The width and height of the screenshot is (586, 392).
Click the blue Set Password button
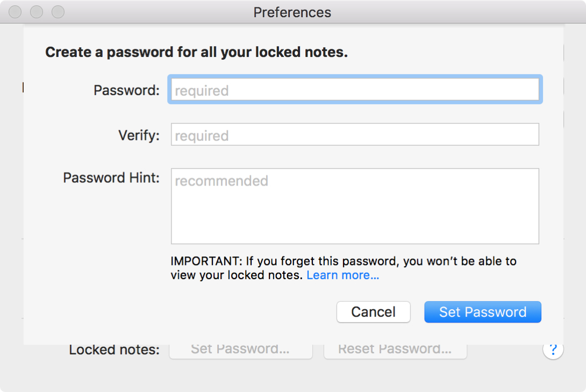(482, 312)
